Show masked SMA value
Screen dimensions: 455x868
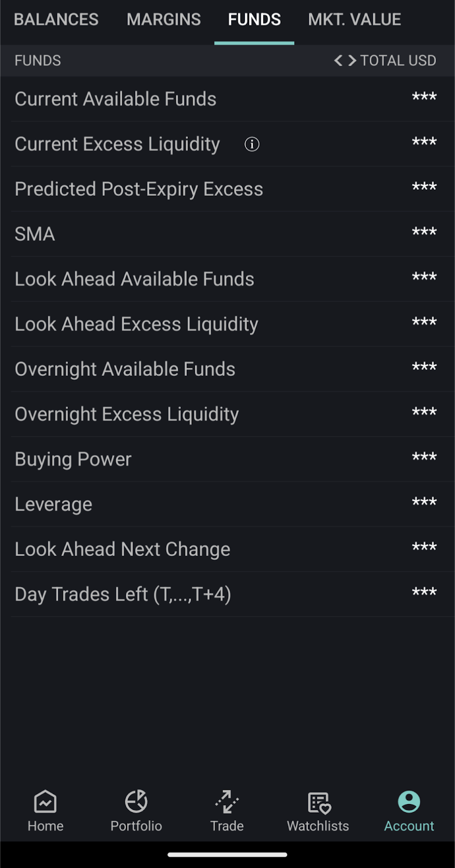pos(424,233)
